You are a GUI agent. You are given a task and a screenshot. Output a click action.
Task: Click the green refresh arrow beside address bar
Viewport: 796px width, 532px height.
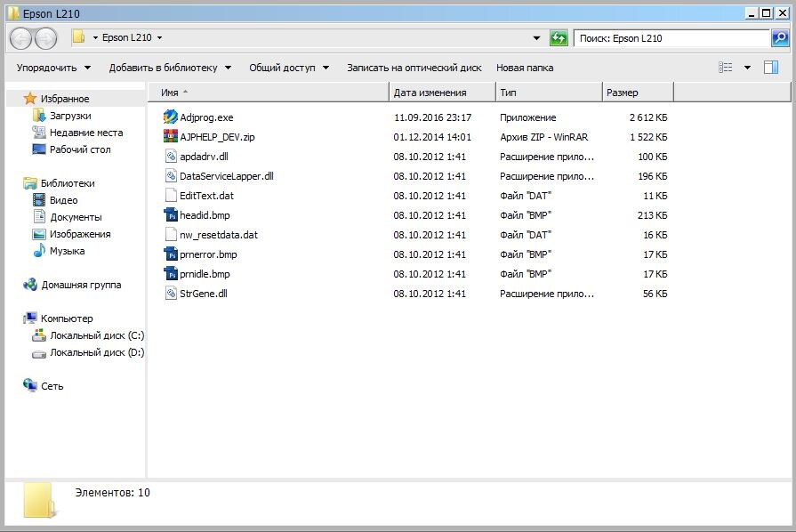click(559, 39)
